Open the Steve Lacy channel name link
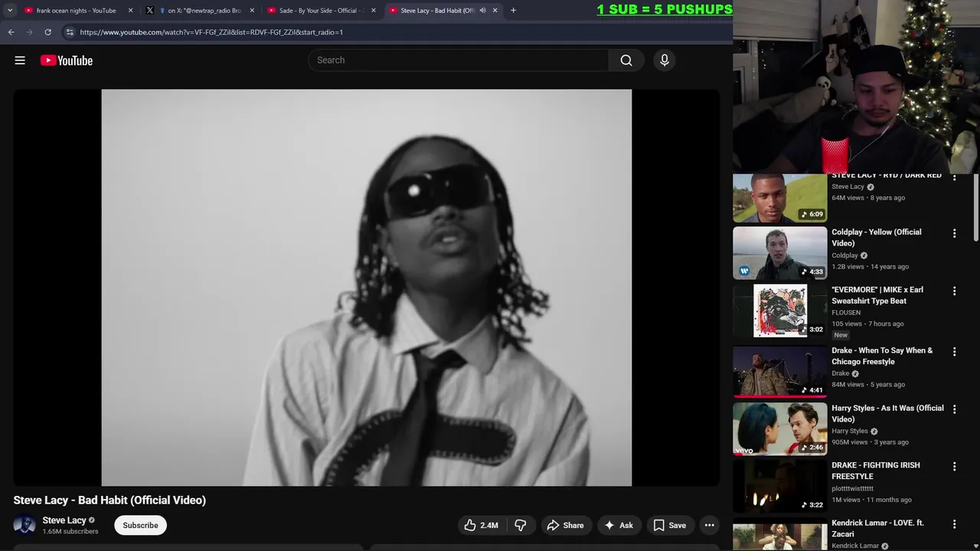The width and height of the screenshot is (980, 551). pos(64,520)
